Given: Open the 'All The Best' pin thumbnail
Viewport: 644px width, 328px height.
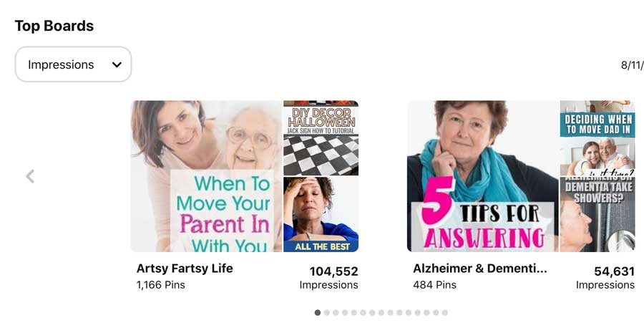Looking at the screenshot, I should click(x=321, y=215).
